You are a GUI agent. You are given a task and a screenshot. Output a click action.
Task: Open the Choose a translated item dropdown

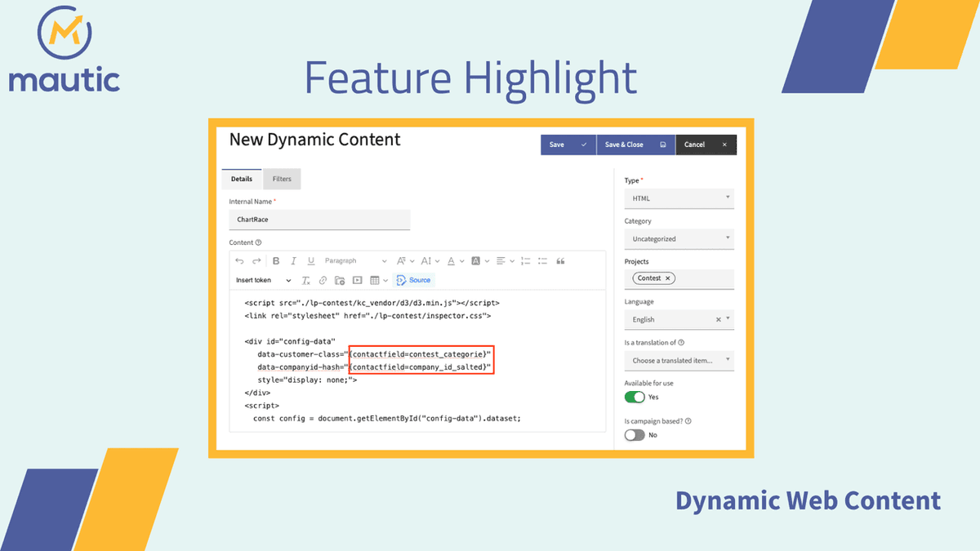[x=679, y=360]
